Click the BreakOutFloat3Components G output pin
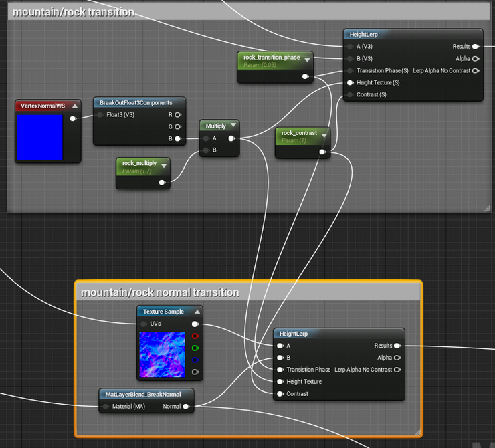495x448 pixels. (x=178, y=127)
